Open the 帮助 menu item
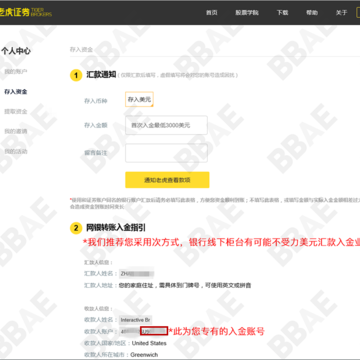The height and width of the screenshot is (360, 360). tap(312, 13)
